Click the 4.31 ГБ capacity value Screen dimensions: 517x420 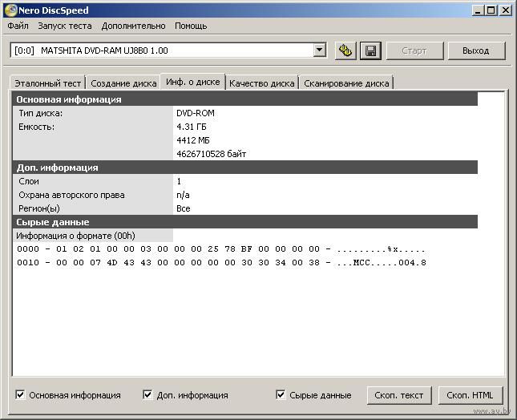pos(192,127)
